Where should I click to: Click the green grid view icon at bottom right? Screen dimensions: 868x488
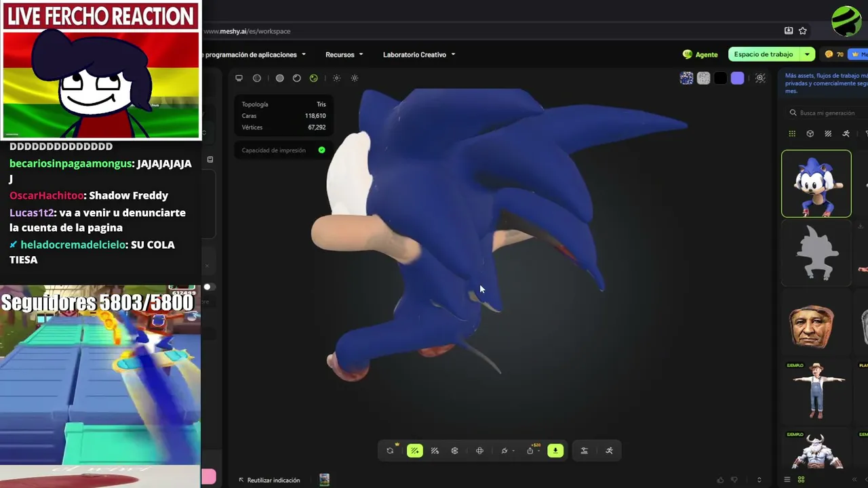click(801, 480)
